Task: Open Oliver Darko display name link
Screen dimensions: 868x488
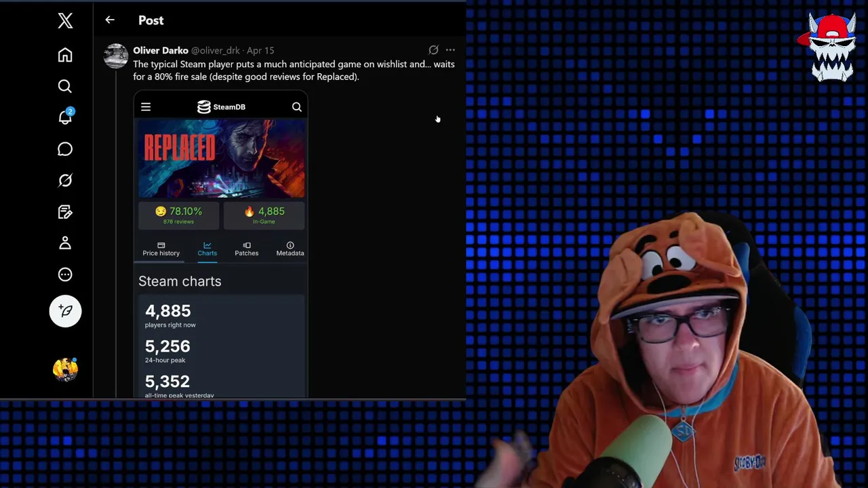Action: coord(161,50)
